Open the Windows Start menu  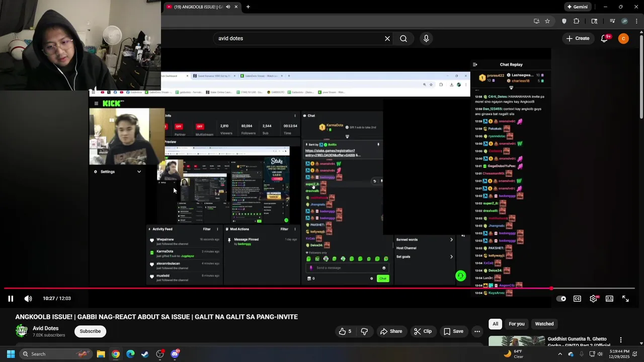(11, 354)
